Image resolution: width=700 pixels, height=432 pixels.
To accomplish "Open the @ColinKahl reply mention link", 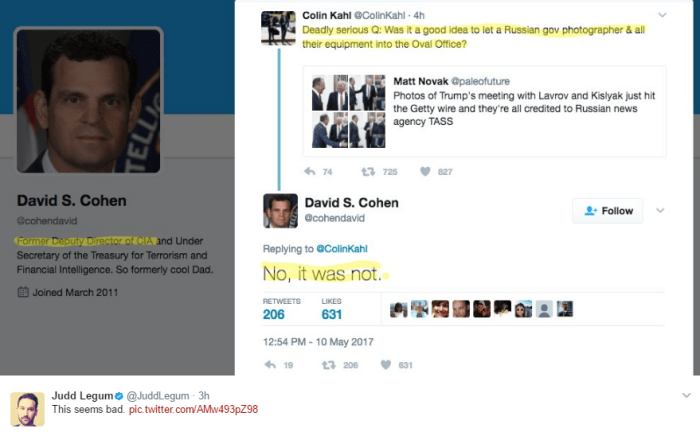I will tap(342, 249).
